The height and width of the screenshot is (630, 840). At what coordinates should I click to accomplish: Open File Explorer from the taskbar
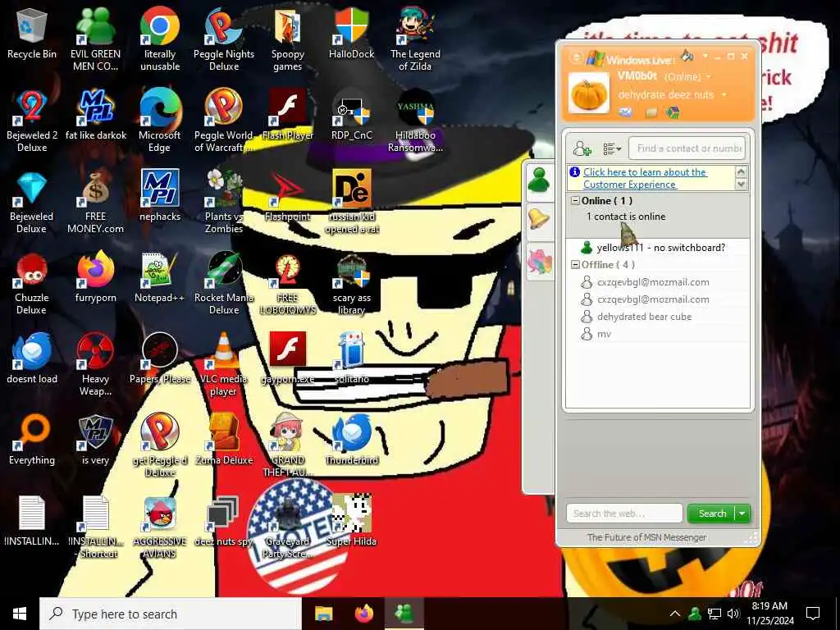coord(323,614)
